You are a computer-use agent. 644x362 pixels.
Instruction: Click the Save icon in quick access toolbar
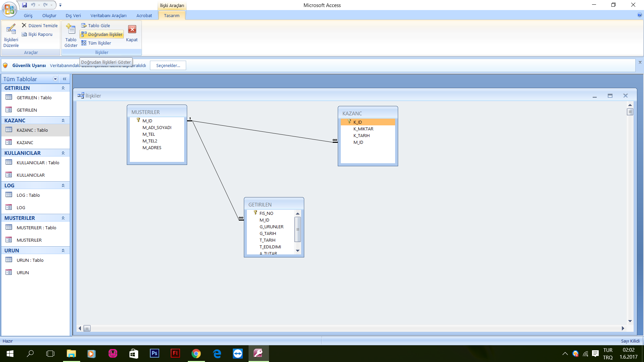point(24,5)
